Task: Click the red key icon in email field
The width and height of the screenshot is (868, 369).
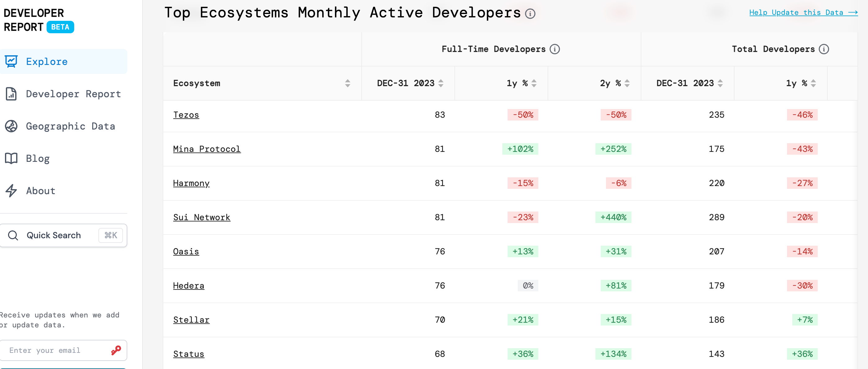Action: pyautogui.click(x=116, y=350)
